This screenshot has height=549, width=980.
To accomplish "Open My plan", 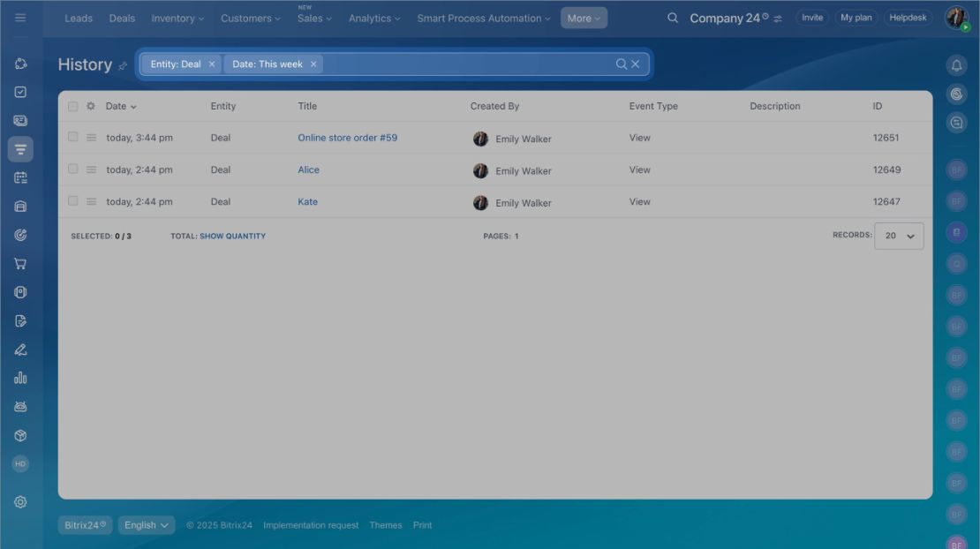I will [x=856, y=18].
